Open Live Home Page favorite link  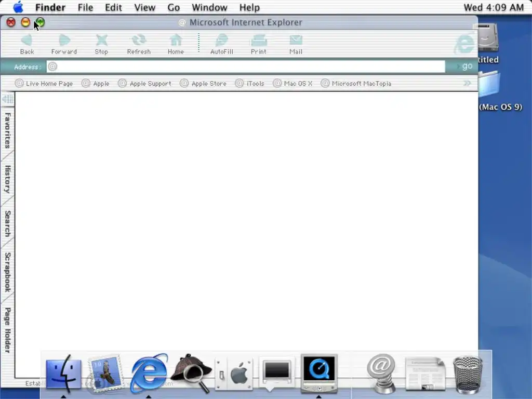44,84
